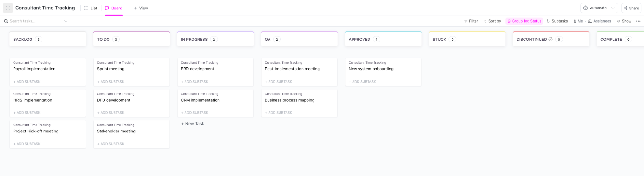Click the Discontinued column checkmark icon
The image size is (644, 176).
point(550,40)
